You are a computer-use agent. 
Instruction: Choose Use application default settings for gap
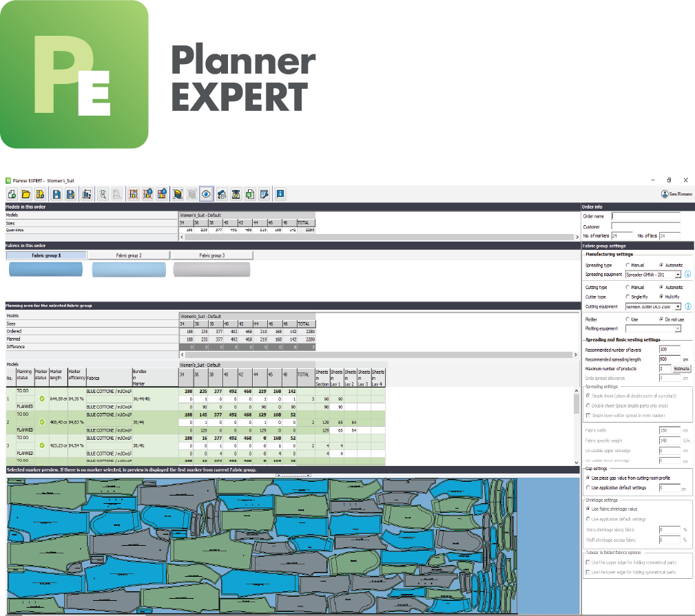(x=587, y=487)
